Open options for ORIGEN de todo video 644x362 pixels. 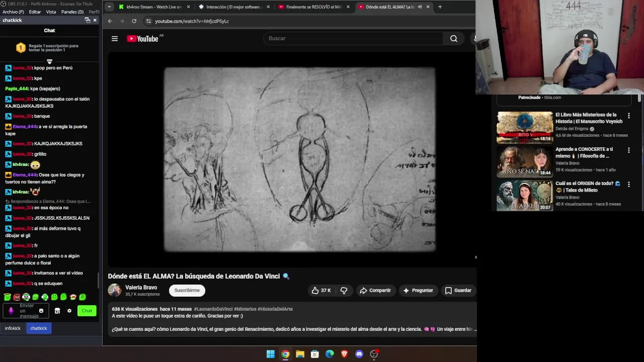coord(628,185)
